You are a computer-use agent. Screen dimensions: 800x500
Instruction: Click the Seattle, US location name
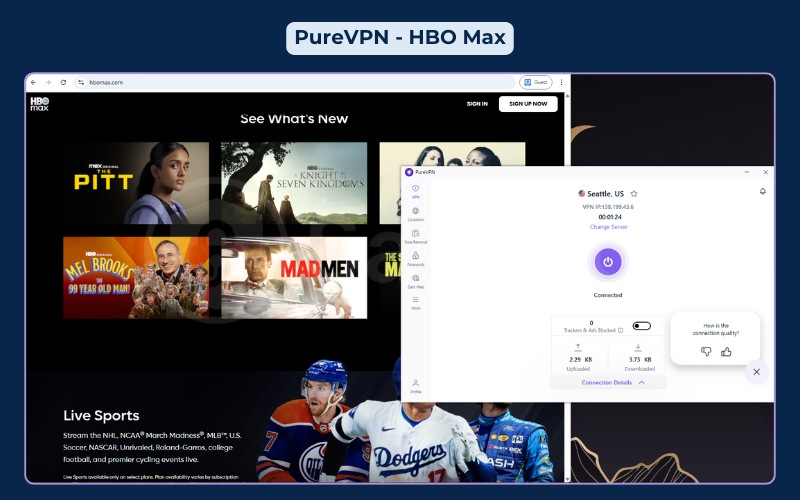(605, 194)
